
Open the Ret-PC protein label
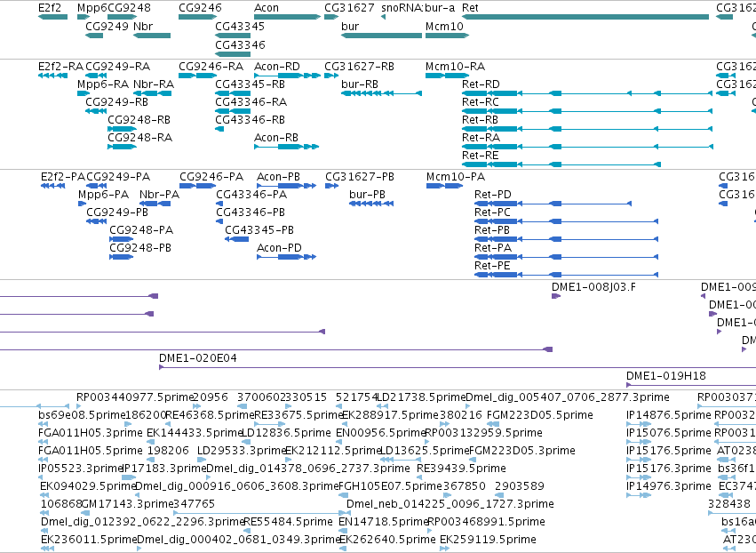click(492, 212)
